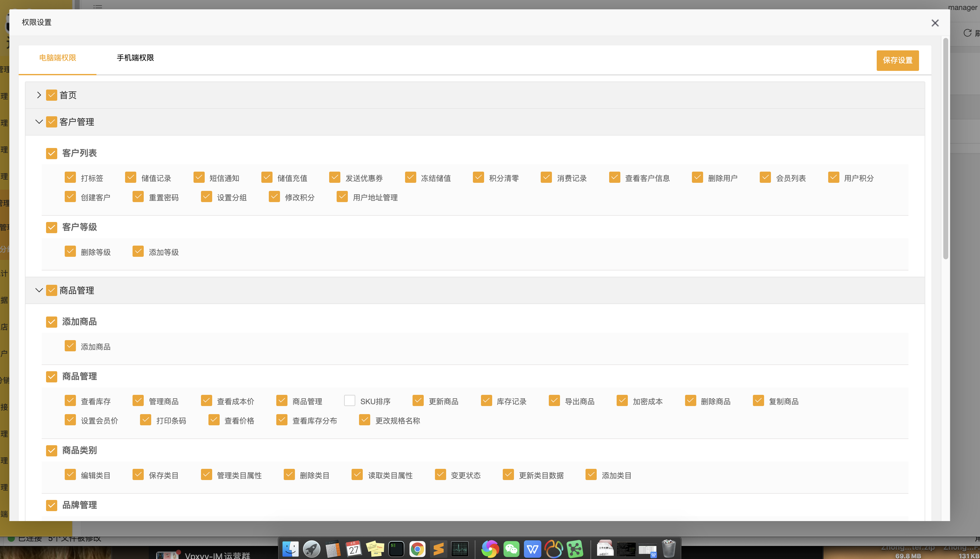Open Activity Monitor in the Dock
The height and width of the screenshot is (559, 980).
[x=460, y=549]
